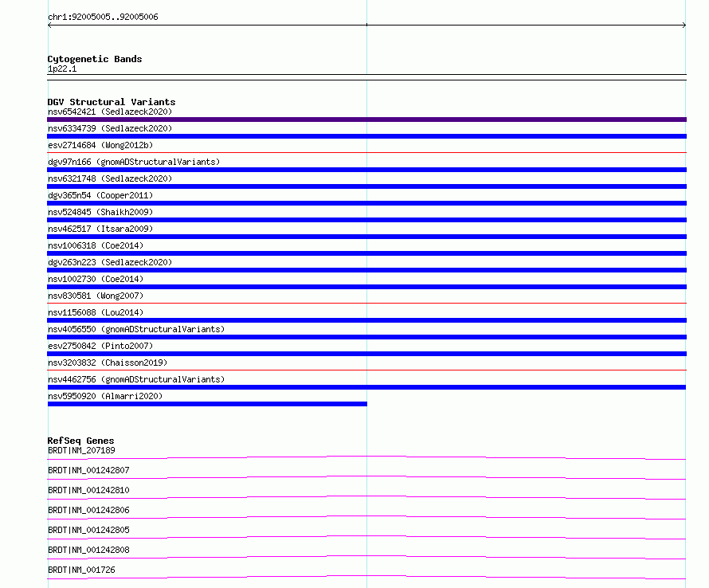Select transcript BRDT|NM_001242805

(x=88, y=530)
